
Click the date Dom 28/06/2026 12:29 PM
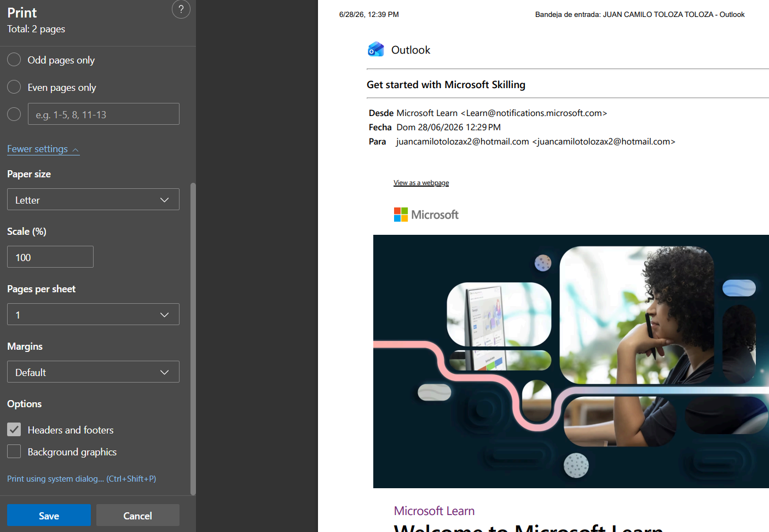pyautogui.click(x=448, y=128)
